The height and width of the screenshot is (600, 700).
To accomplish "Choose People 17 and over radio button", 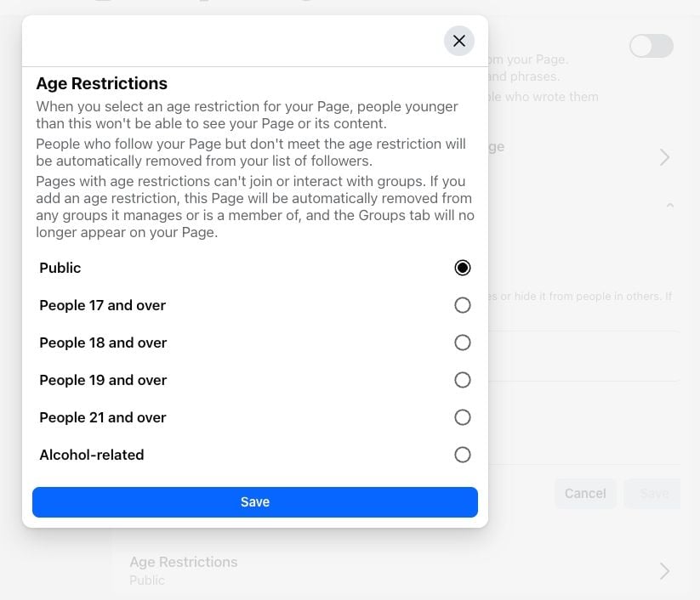I will 462,305.
